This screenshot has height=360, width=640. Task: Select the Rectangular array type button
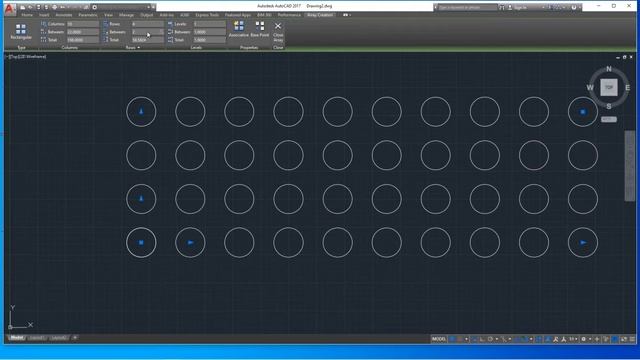21,32
